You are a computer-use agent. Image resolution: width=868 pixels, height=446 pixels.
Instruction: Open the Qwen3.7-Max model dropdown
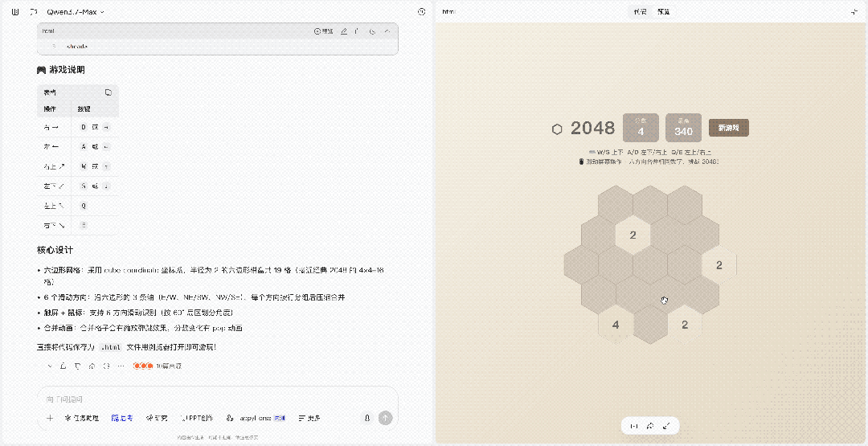[76, 11]
